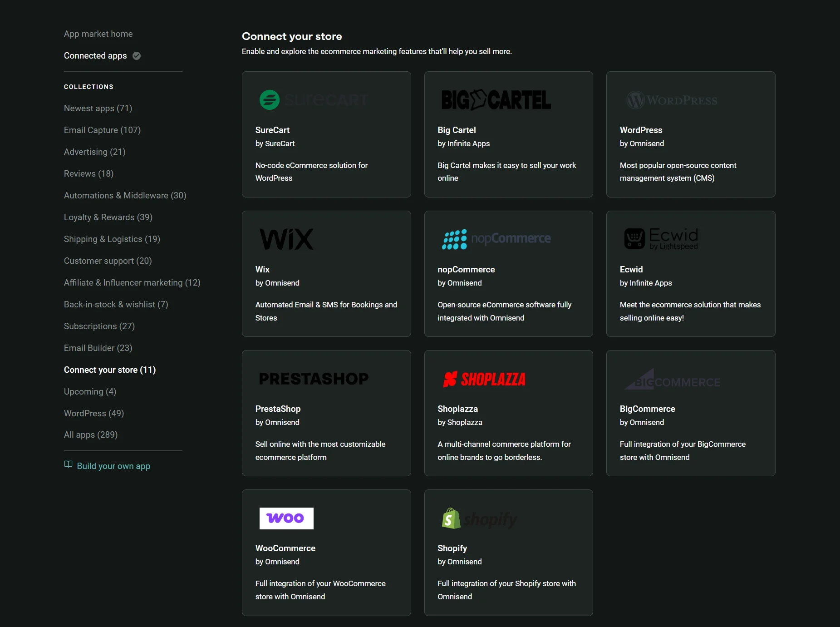Go to Connected apps
This screenshot has width=840, height=627.
pyautogui.click(x=95, y=56)
